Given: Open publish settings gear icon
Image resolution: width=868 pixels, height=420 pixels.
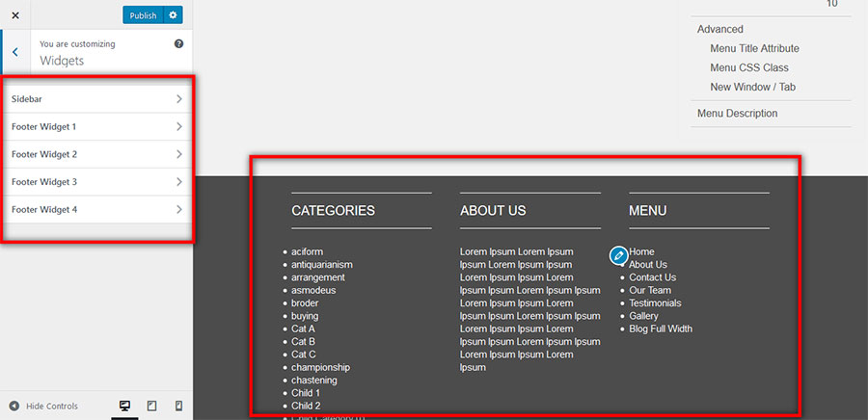Looking at the screenshot, I should pyautogui.click(x=174, y=15).
